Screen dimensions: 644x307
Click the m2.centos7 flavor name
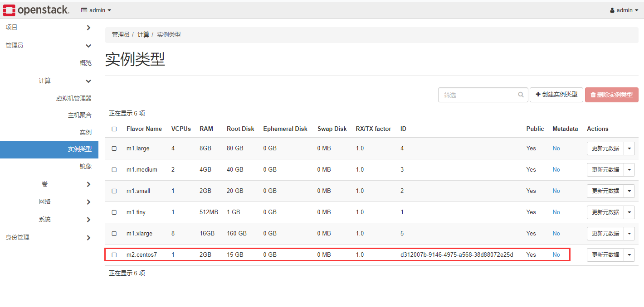point(141,255)
